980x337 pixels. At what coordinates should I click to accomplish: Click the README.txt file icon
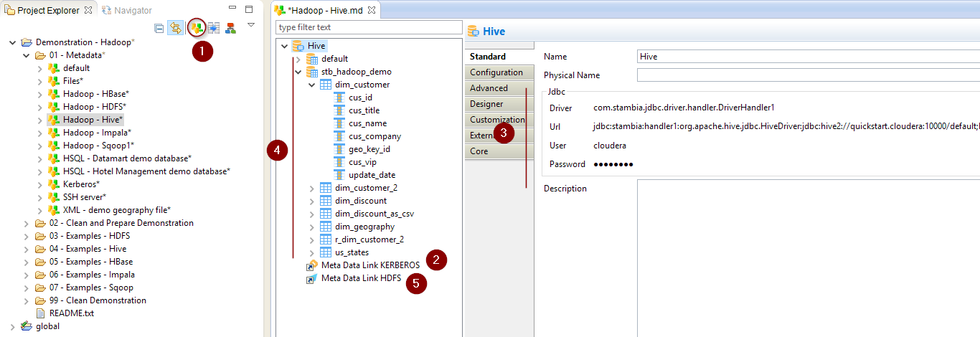41,313
